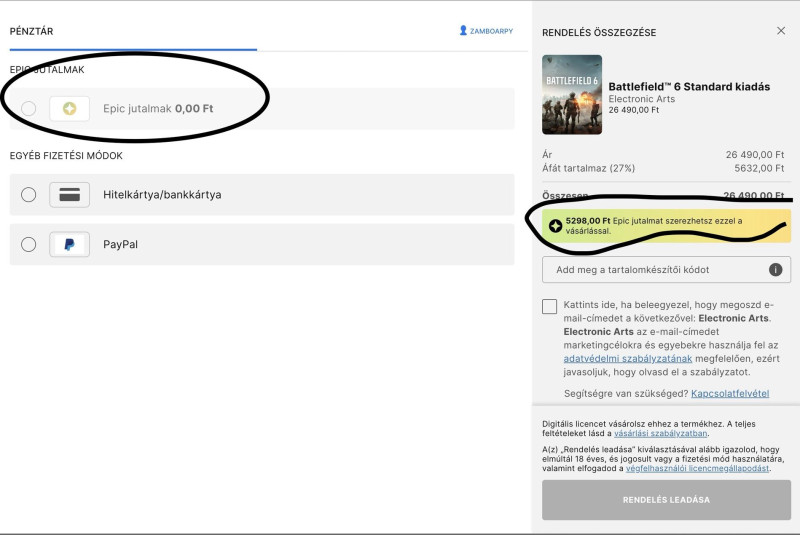Select Hitelkártya/bankkártya payment radio button

(x=29, y=194)
